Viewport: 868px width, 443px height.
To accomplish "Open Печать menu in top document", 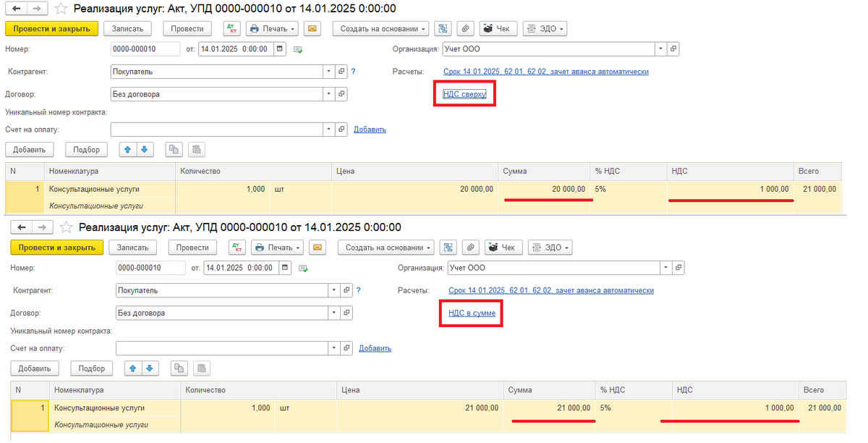I will pos(272,29).
